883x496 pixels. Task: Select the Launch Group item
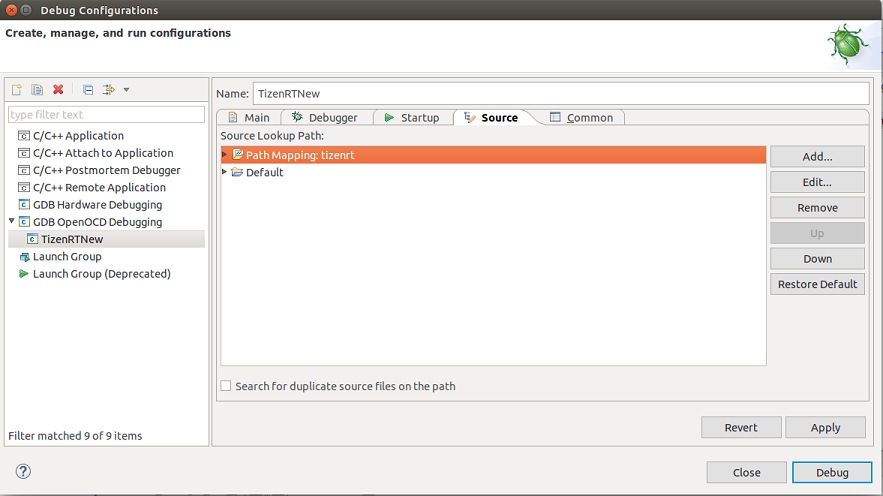pos(67,257)
